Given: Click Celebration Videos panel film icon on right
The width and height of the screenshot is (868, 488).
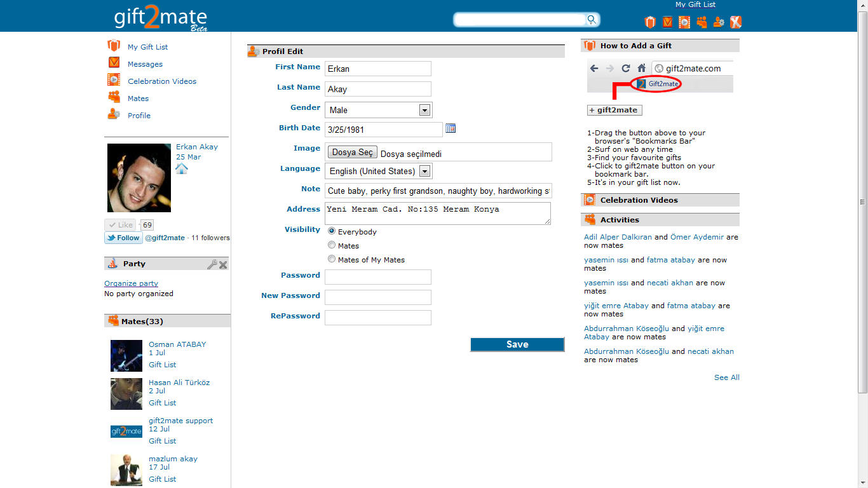Looking at the screenshot, I should (x=590, y=200).
